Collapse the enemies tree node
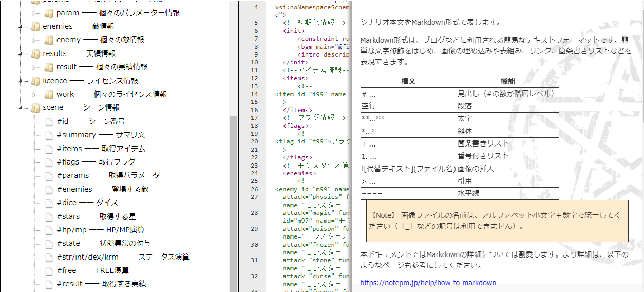The image size is (644, 292). tap(21, 26)
